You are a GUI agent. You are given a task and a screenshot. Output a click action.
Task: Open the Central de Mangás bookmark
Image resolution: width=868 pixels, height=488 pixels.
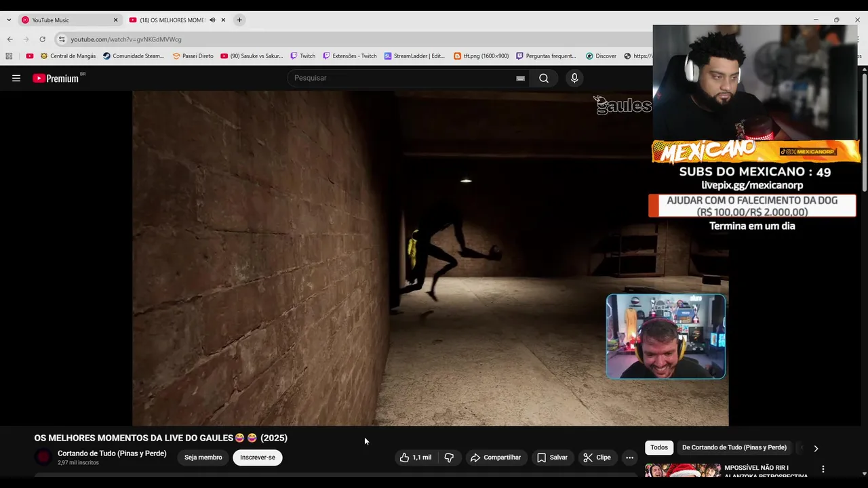(68, 56)
